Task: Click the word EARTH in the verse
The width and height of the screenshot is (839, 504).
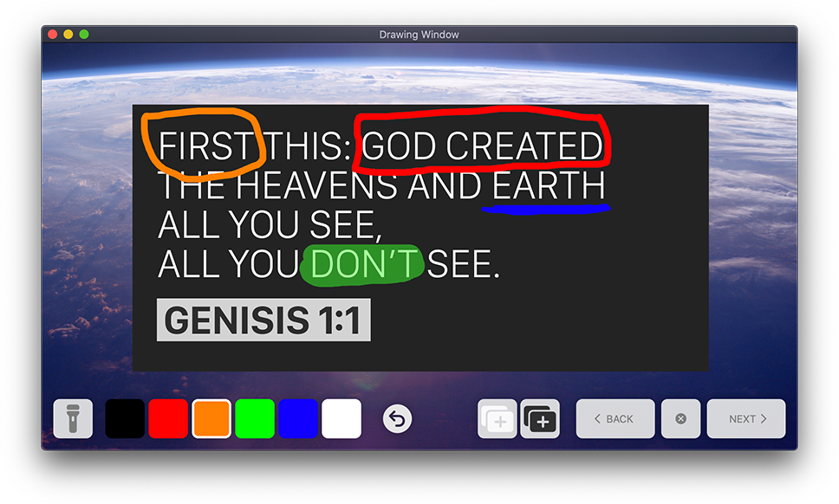Action: point(549,185)
